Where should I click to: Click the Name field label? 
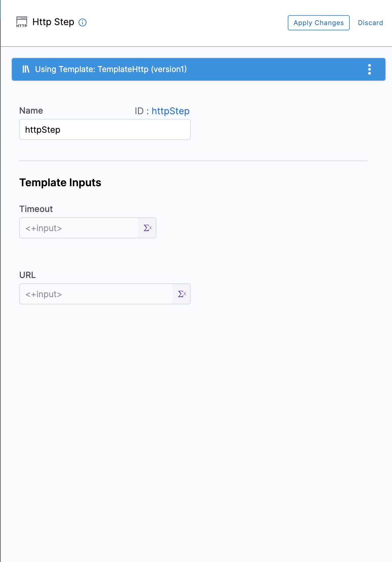31,111
